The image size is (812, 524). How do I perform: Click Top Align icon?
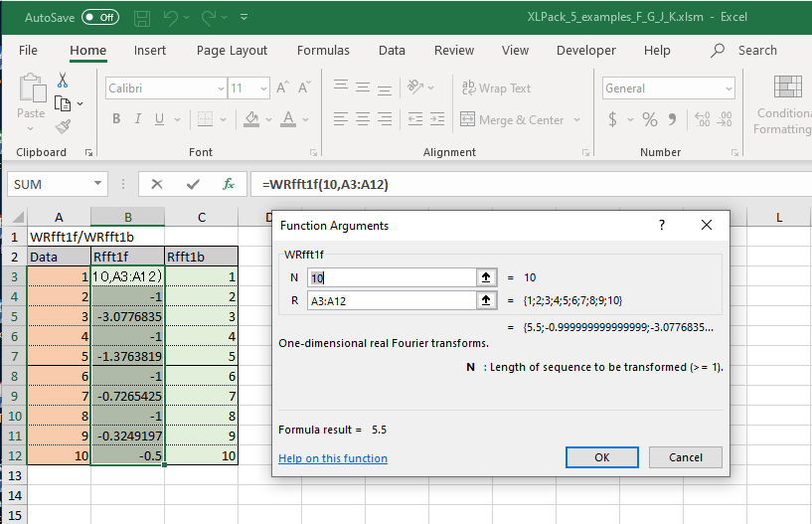pos(340,87)
